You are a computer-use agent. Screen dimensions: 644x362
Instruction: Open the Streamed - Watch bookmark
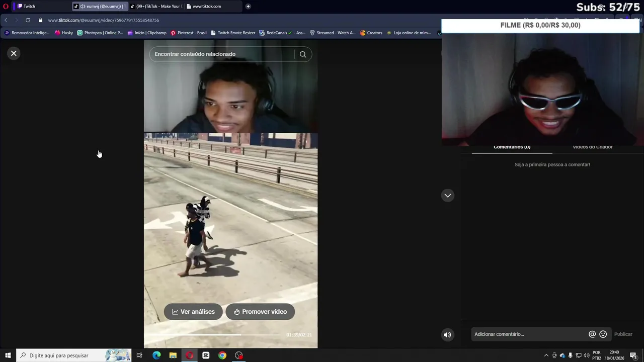coord(333,33)
